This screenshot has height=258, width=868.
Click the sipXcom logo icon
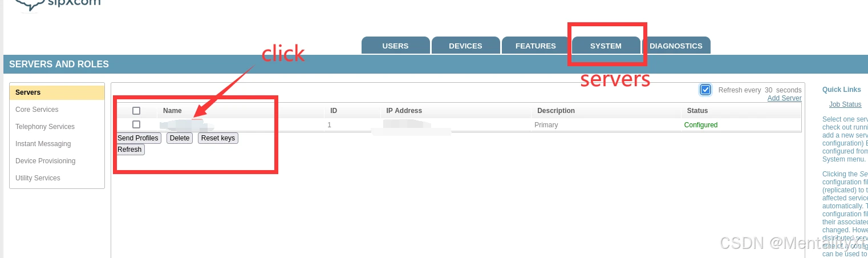(29, 5)
